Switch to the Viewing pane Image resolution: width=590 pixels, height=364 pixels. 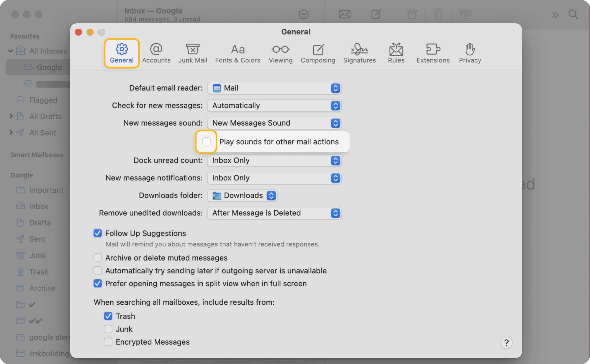click(x=280, y=53)
